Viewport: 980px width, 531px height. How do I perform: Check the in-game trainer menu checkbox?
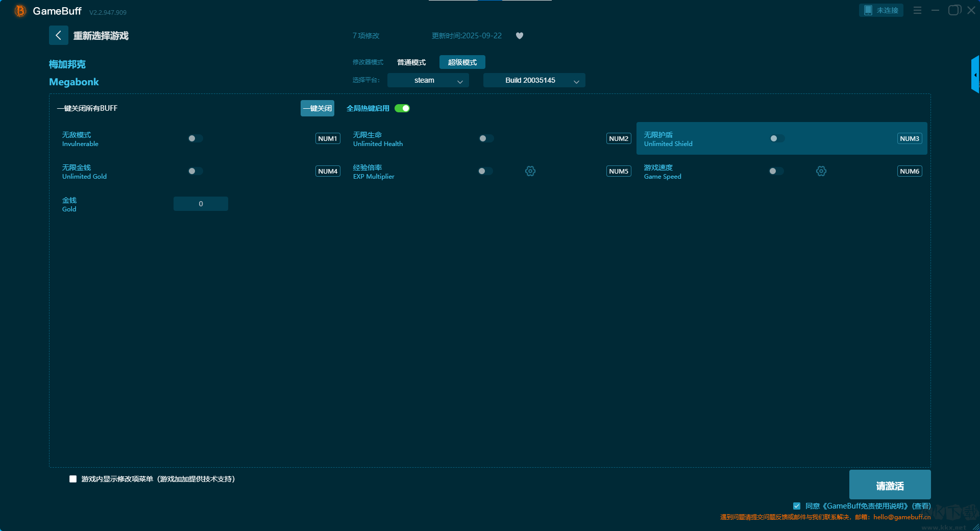point(73,479)
